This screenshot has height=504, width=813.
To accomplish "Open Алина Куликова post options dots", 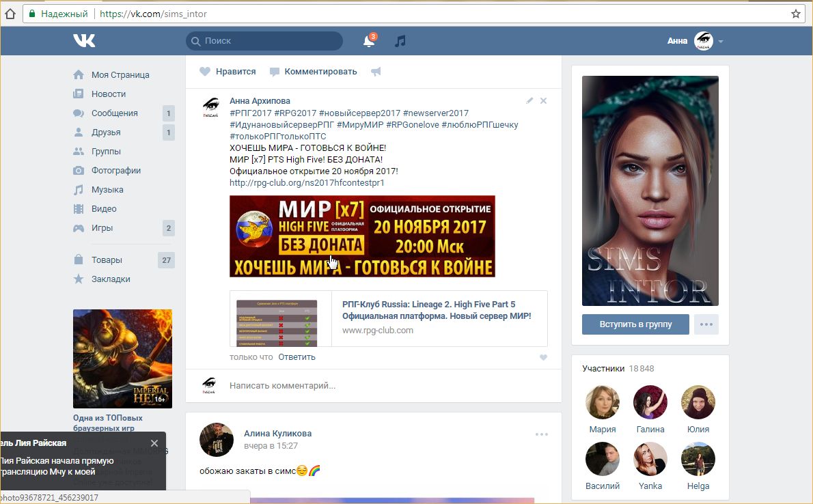I will click(541, 434).
